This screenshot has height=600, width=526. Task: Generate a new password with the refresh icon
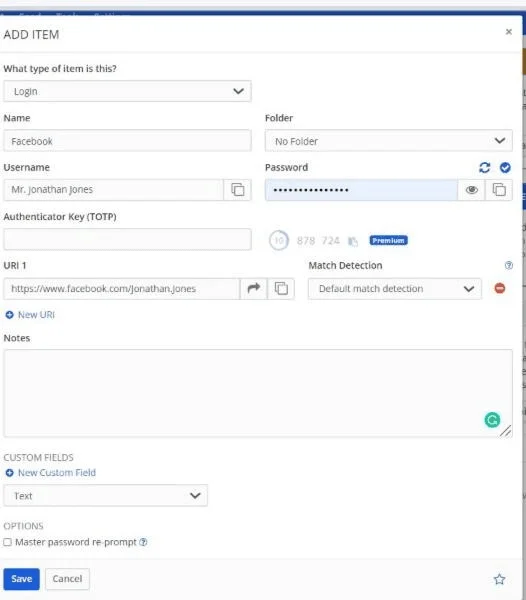coord(484,168)
